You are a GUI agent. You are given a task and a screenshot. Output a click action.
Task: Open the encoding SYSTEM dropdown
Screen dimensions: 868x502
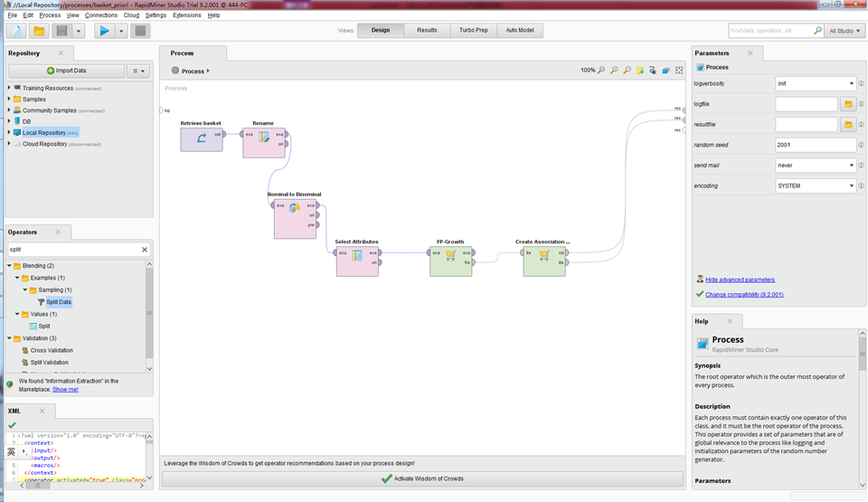coord(816,186)
